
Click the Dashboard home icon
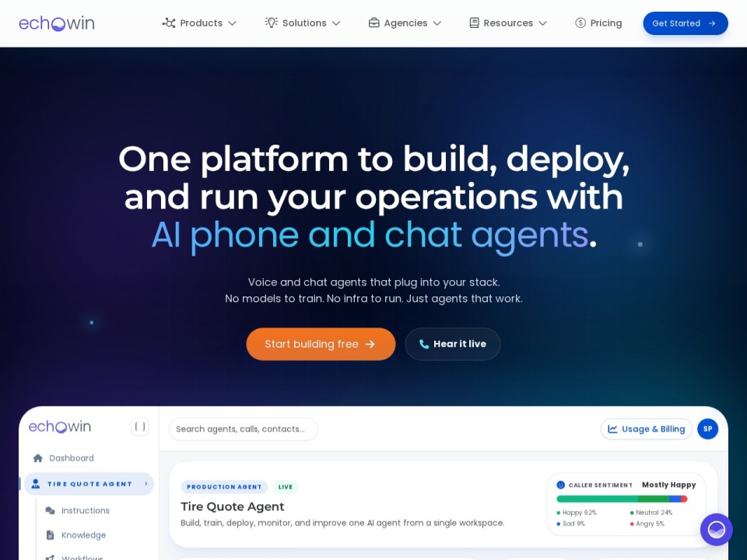(x=38, y=458)
